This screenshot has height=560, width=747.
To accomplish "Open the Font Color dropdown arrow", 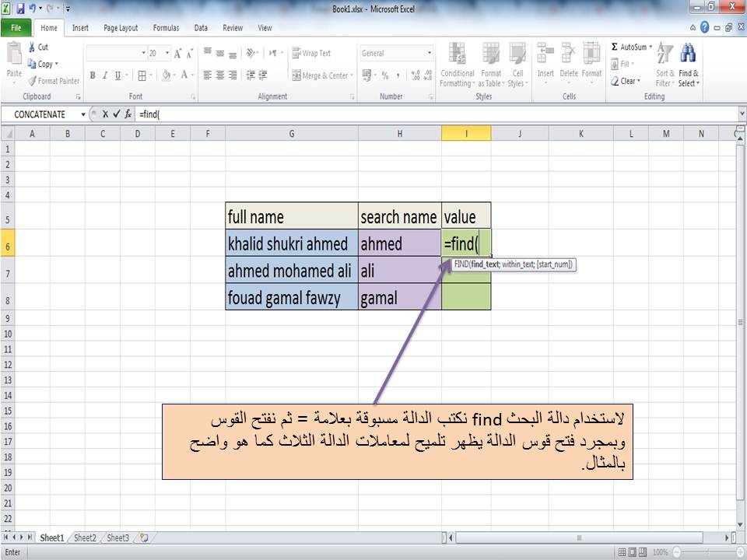I will [192, 75].
